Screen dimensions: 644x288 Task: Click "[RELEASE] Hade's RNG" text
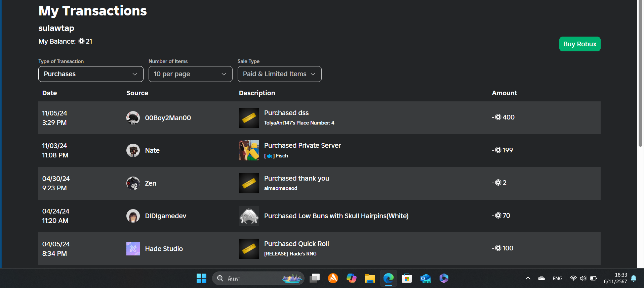tap(290, 254)
